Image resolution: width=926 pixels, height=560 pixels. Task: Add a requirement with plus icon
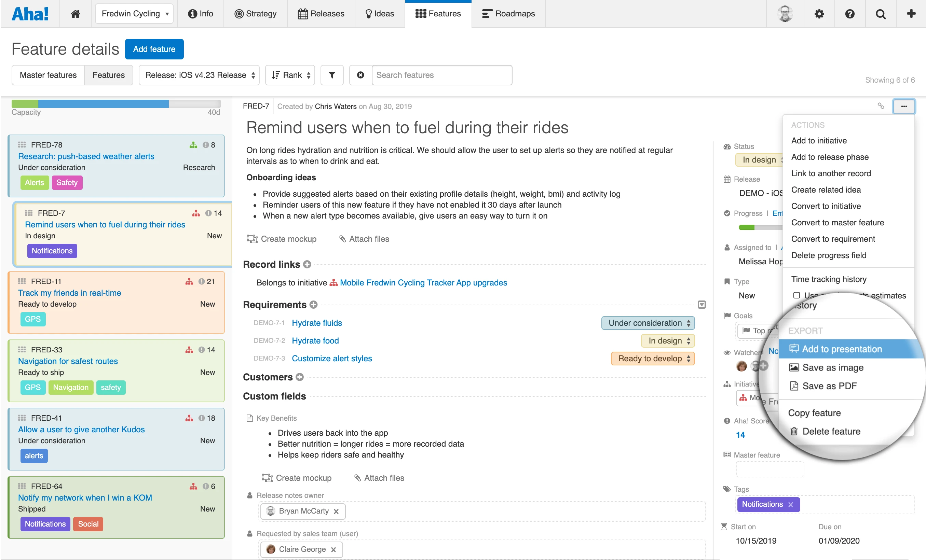[313, 305]
